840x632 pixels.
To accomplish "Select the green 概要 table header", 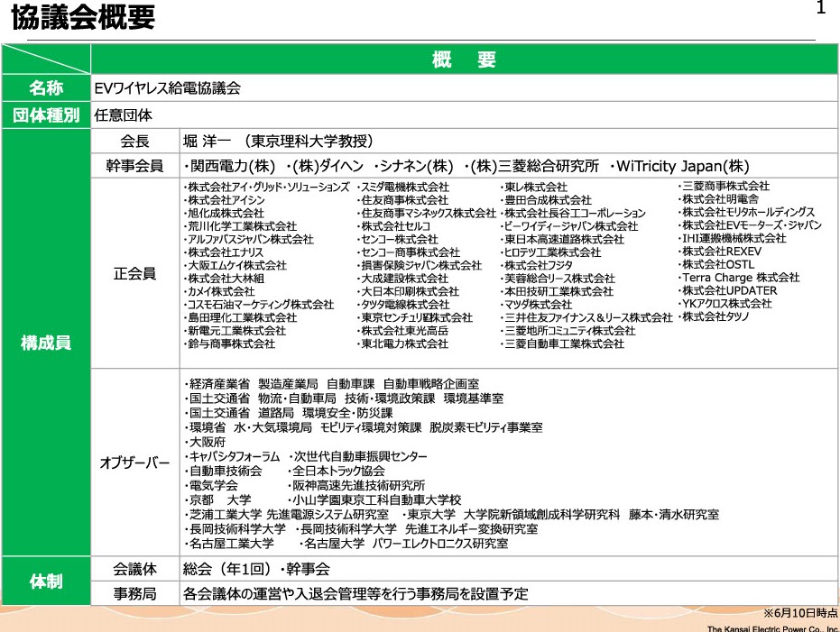I will coord(464,60).
